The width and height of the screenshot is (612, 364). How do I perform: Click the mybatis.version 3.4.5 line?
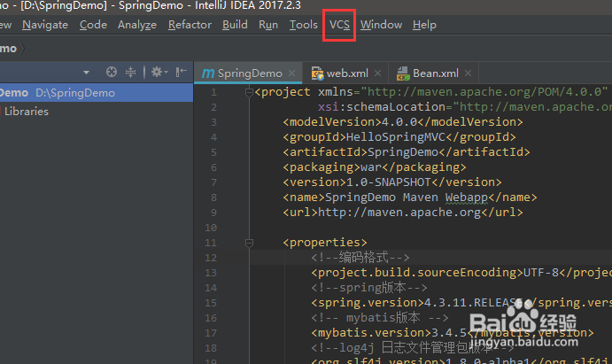453,333
